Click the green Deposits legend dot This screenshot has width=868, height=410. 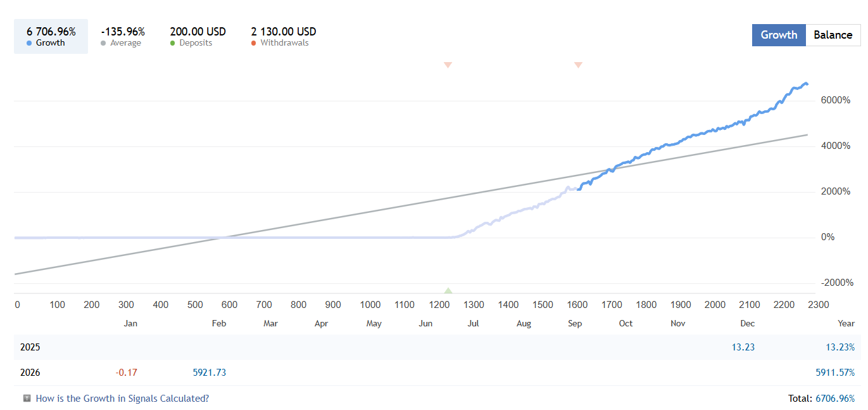click(173, 43)
